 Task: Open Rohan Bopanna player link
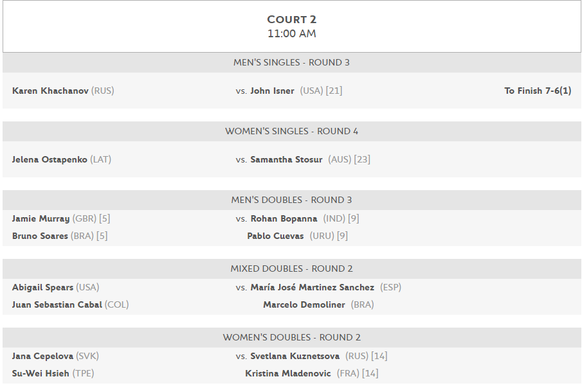point(284,219)
